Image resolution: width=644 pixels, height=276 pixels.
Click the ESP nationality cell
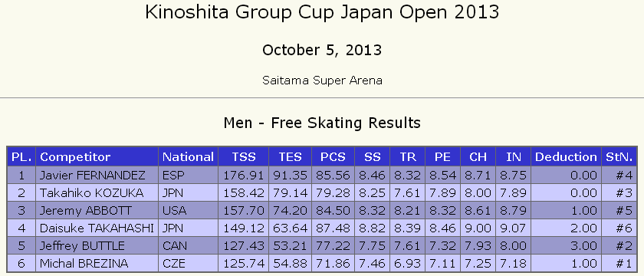(188, 176)
